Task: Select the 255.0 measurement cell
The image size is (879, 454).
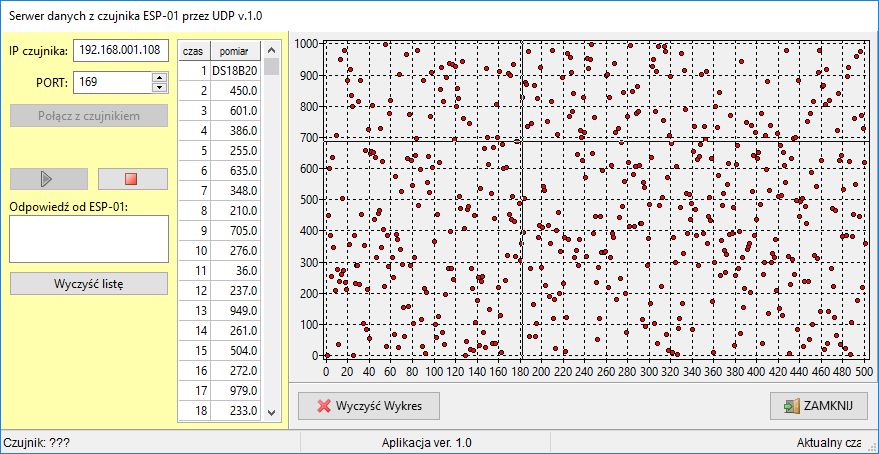Action: pos(235,151)
